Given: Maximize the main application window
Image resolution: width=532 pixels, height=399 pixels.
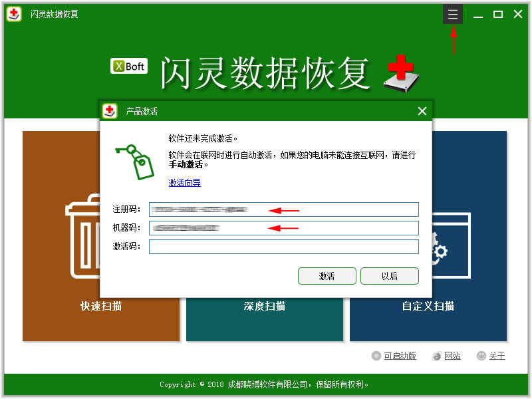Looking at the screenshot, I should pos(497,14).
